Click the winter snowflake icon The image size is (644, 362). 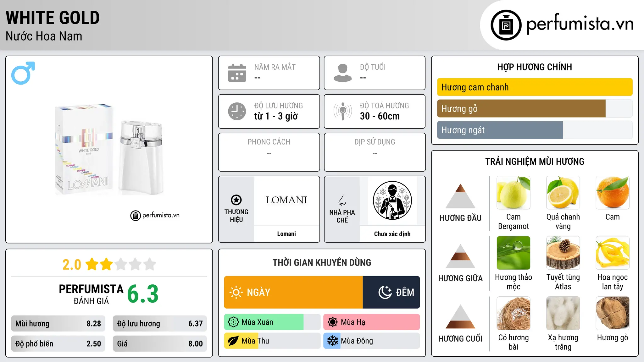click(332, 341)
